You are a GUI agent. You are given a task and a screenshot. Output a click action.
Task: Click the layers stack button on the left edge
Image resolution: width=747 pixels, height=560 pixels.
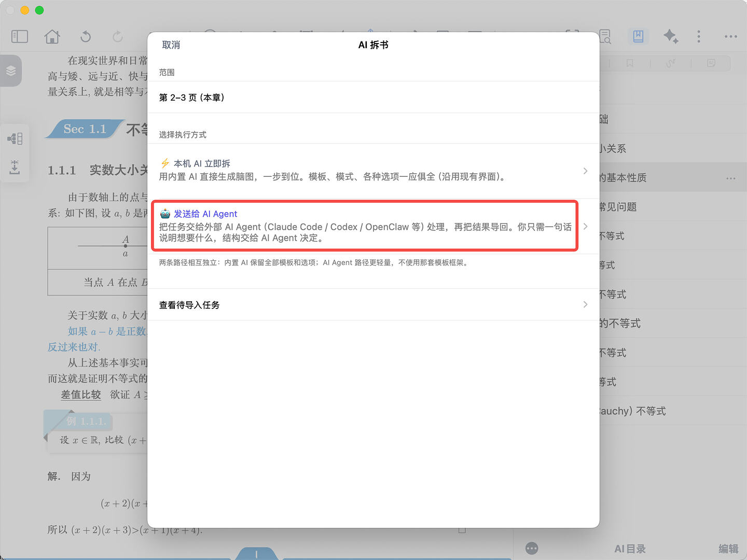pyautogui.click(x=11, y=71)
